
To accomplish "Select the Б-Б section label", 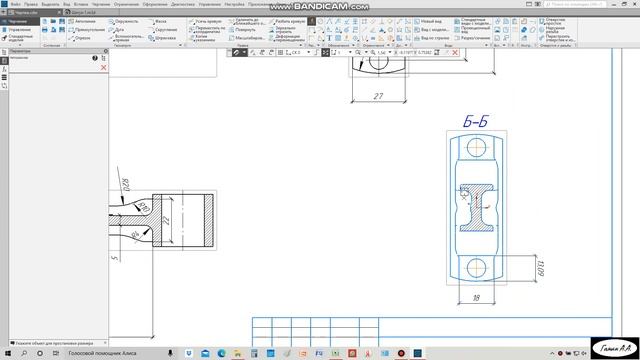I will 476,121.
